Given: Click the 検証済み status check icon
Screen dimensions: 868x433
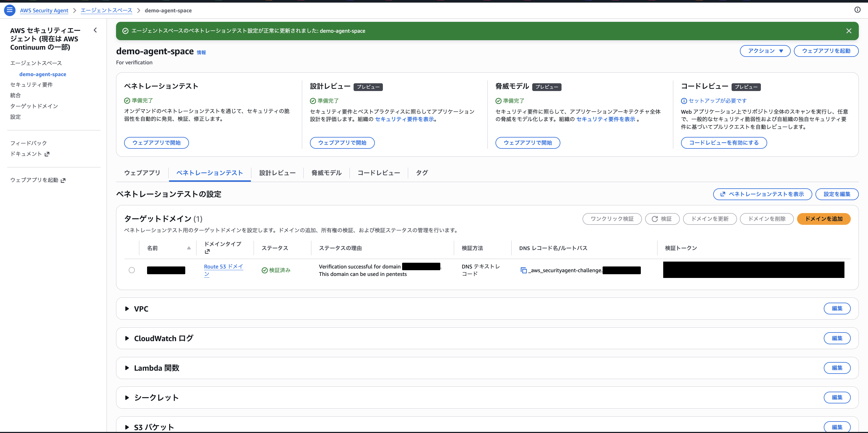Looking at the screenshot, I should pos(265,270).
